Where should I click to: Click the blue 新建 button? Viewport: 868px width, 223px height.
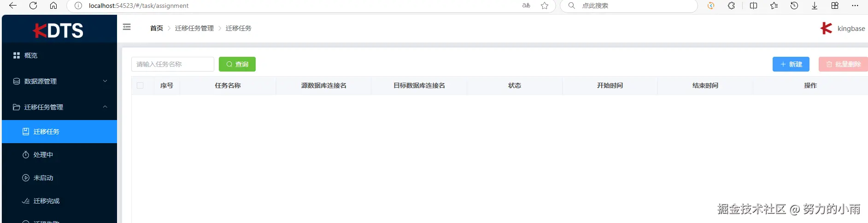point(791,64)
